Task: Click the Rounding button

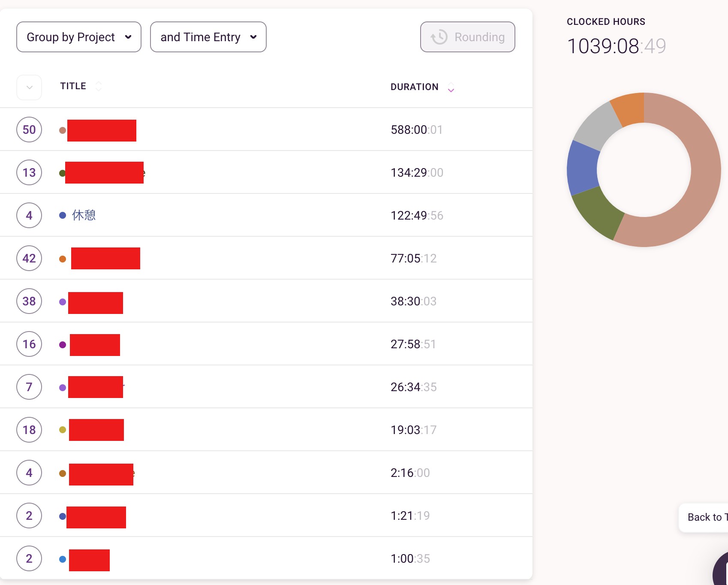Action: pos(468,37)
